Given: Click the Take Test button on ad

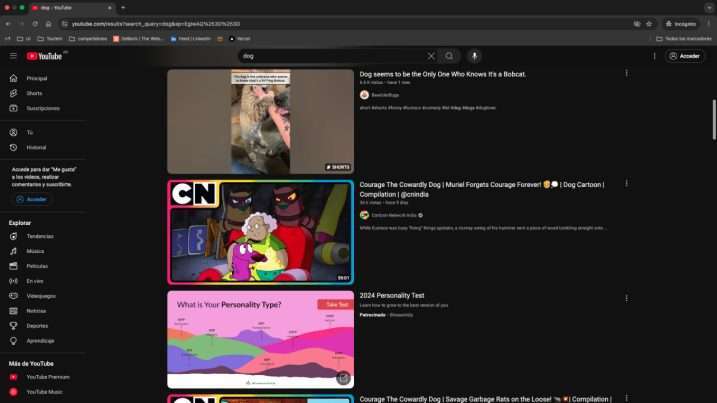Looking at the screenshot, I should point(337,305).
